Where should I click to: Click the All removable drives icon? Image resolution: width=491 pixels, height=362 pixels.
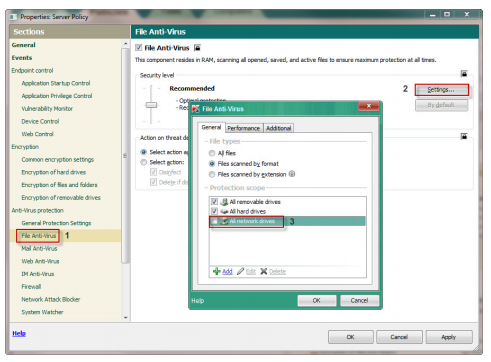(224, 202)
